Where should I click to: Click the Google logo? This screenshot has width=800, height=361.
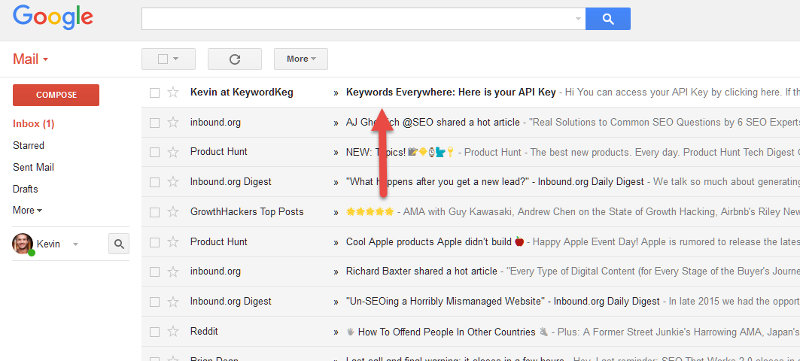pos(53,17)
